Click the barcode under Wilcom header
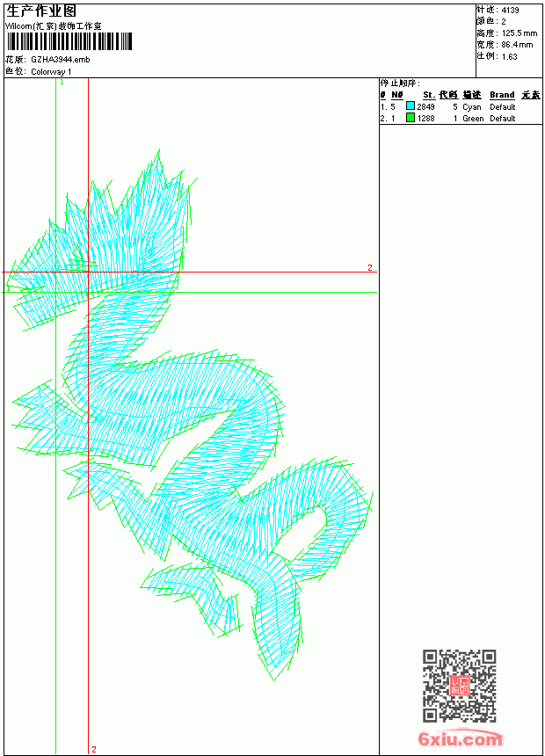545x756 pixels. (69, 42)
